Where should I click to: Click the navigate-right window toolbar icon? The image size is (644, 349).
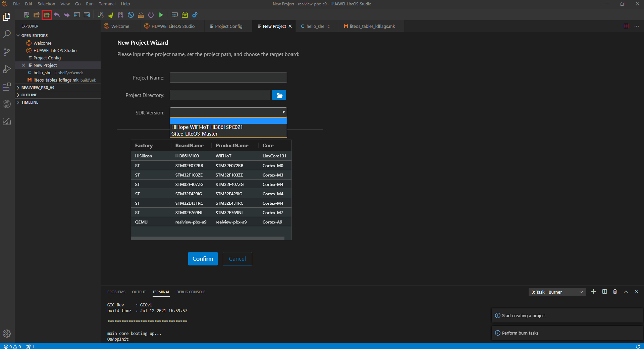pyautogui.click(x=87, y=15)
